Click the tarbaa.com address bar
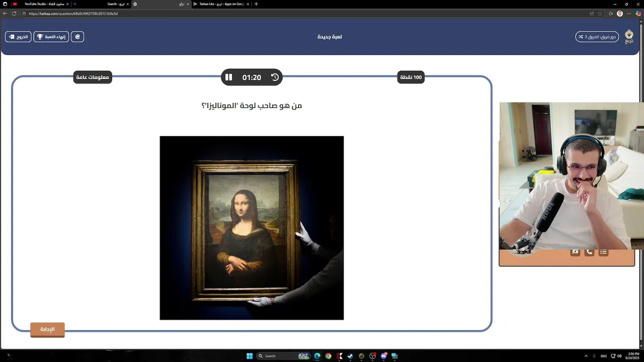The height and width of the screenshot is (362, 644). click(x=302, y=14)
